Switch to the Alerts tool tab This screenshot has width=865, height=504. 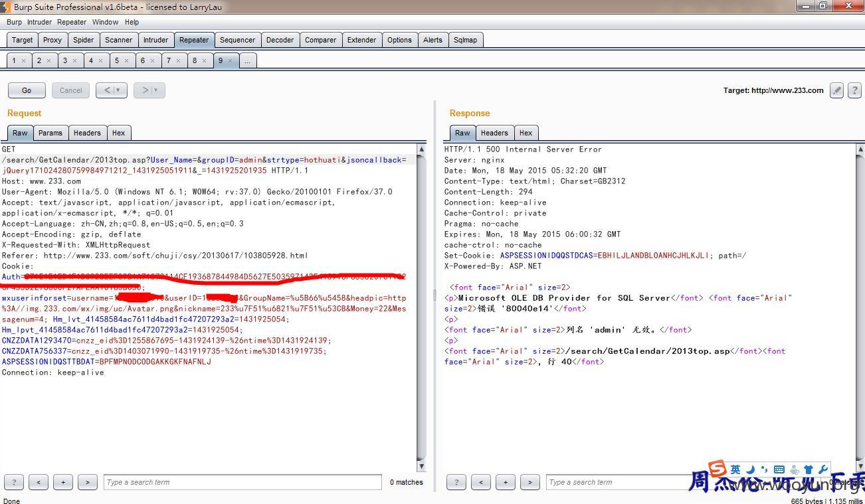432,40
